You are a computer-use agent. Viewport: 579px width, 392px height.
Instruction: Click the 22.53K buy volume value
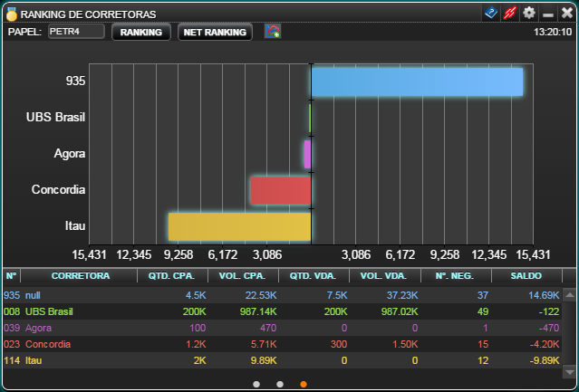pyautogui.click(x=261, y=295)
